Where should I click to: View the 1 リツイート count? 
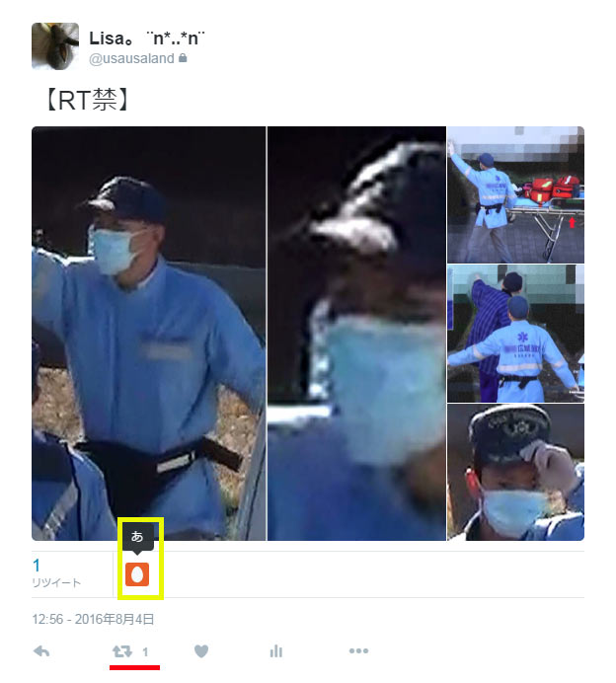coord(56,573)
